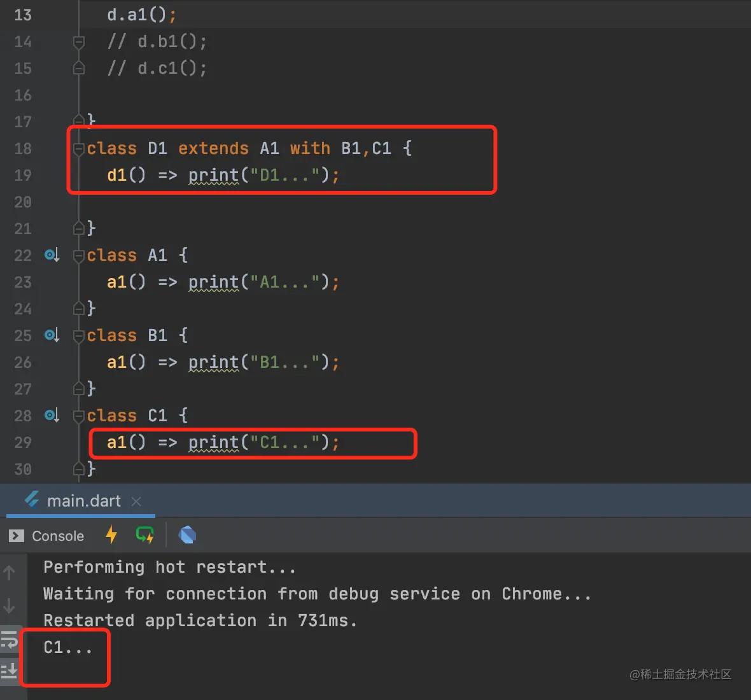Collapse class C1 fold marker on line 28
The width and height of the screenshot is (751, 700).
click(78, 416)
